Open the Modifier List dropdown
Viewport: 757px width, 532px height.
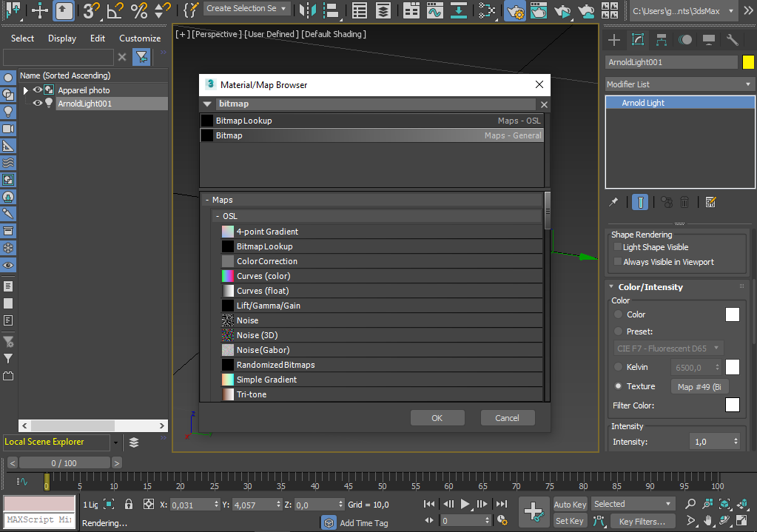pos(680,84)
